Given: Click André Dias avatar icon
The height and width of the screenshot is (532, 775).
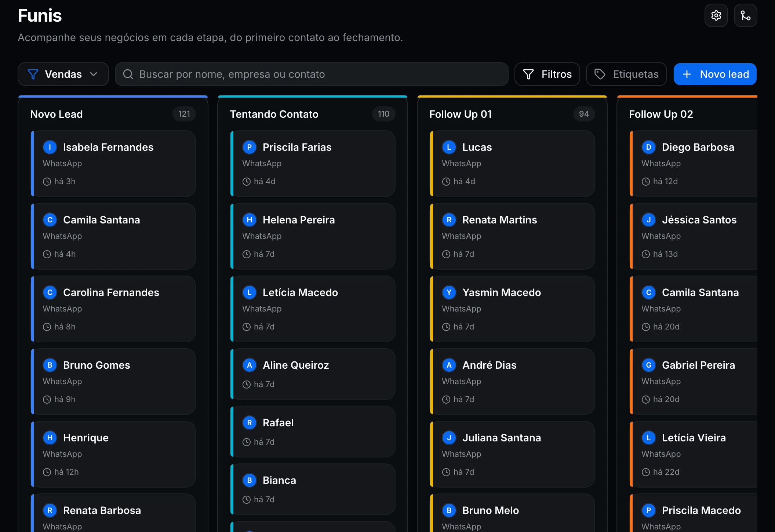Looking at the screenshot, I should (x=449, y=365).
